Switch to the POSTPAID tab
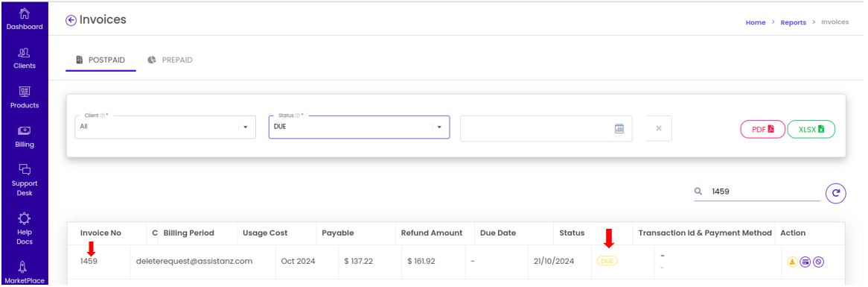868x287 pixels. tap(100, 60)
